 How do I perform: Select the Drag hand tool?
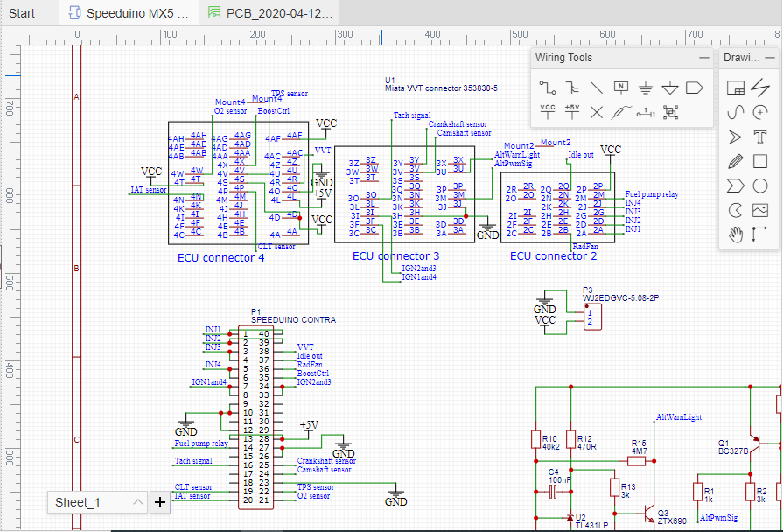click(735, 234)
